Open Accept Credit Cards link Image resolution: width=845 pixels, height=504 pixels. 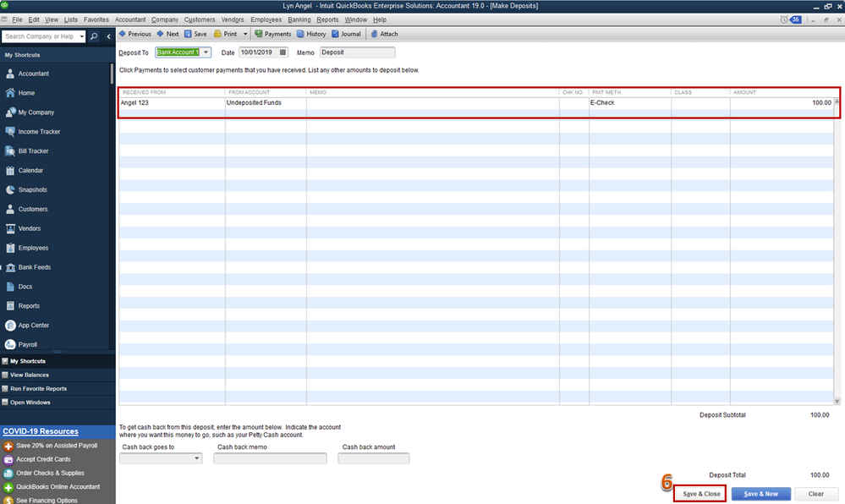[x=43, y=459]
